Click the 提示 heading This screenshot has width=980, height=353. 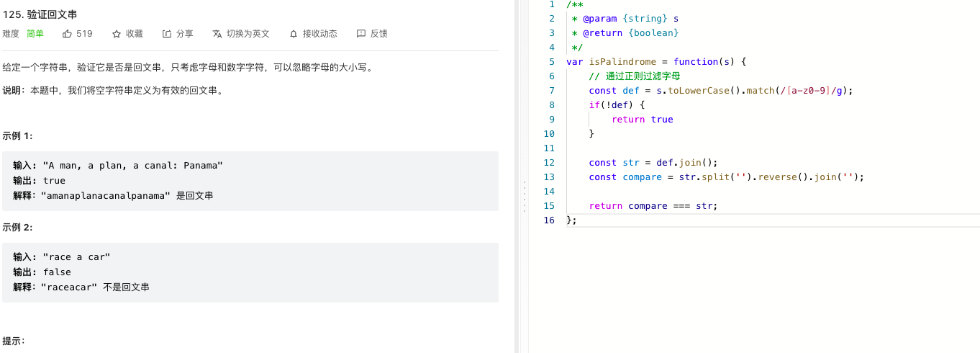[14, 341]
